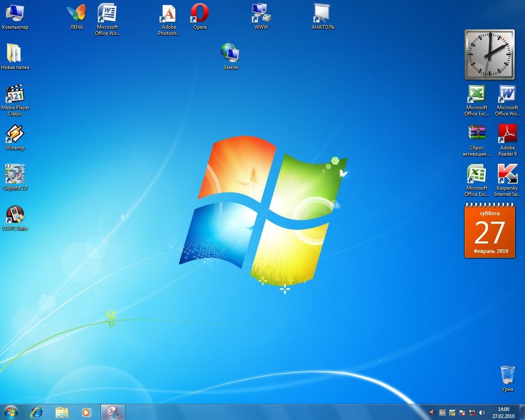This screenshot has width=525, height=420.
Task: Select the CityInfo 2.7 shortcut
Action: pos(15,177)
